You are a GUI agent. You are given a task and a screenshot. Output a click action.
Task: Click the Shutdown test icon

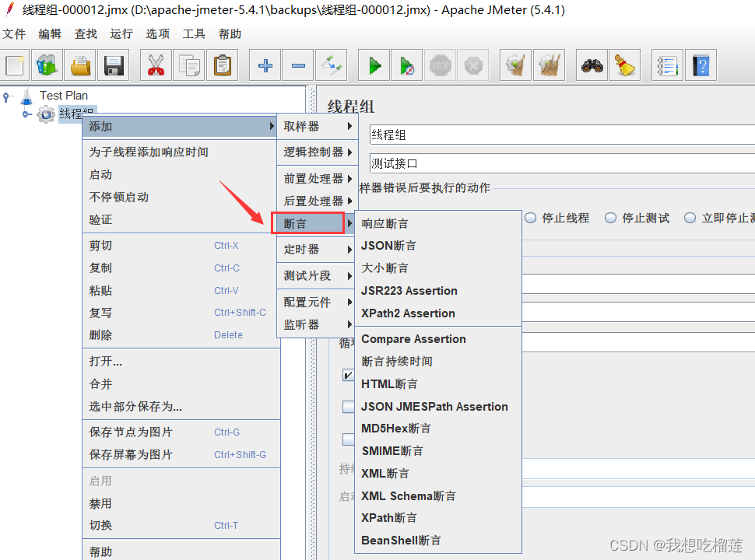point(473,65)
